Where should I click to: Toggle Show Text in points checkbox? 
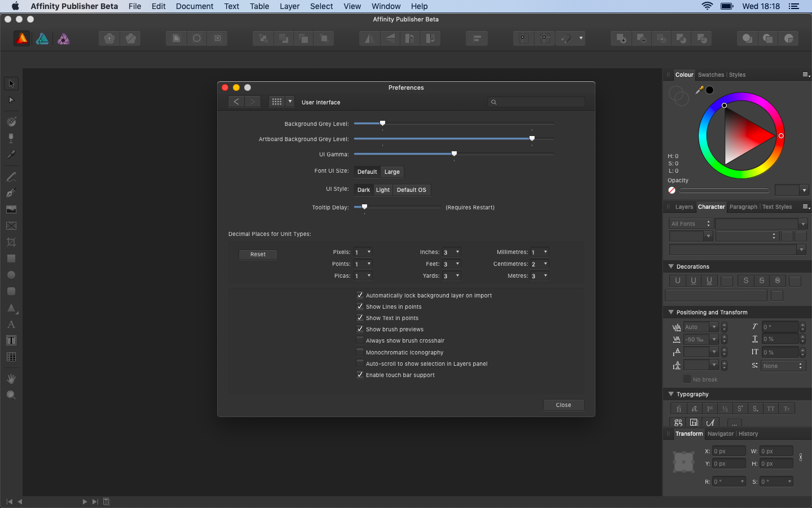tap(360, 318)
